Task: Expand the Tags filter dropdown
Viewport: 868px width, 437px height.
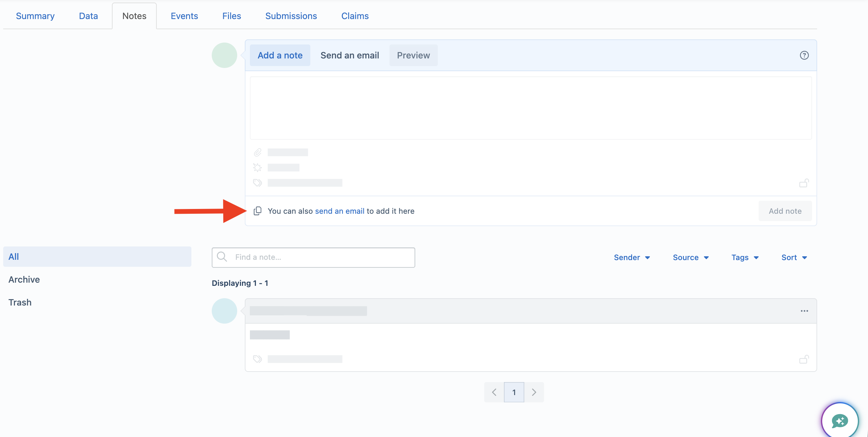Action: (x=745, y=257)
